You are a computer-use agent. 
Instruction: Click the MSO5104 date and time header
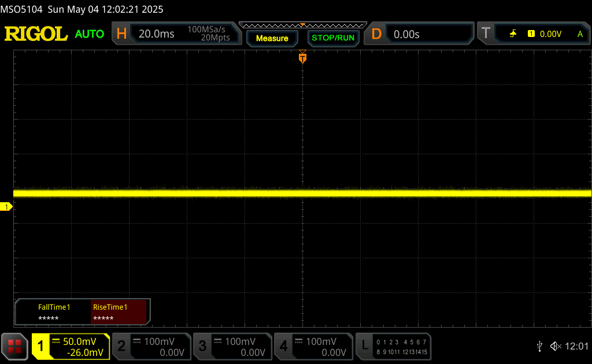pos(82,9)
